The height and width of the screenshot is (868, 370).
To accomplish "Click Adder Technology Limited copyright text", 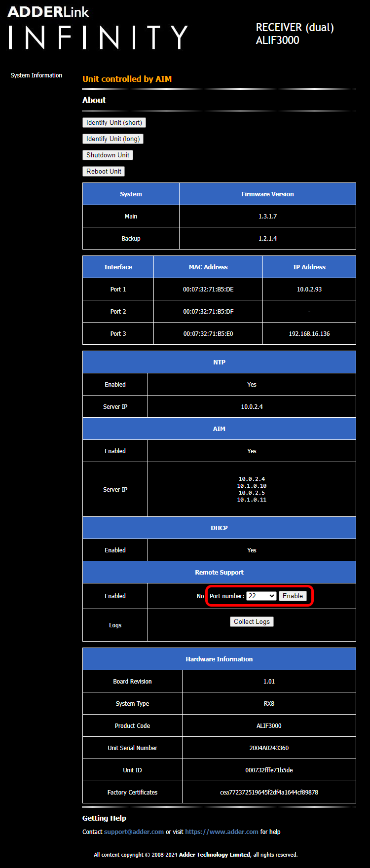I will 215,855.
